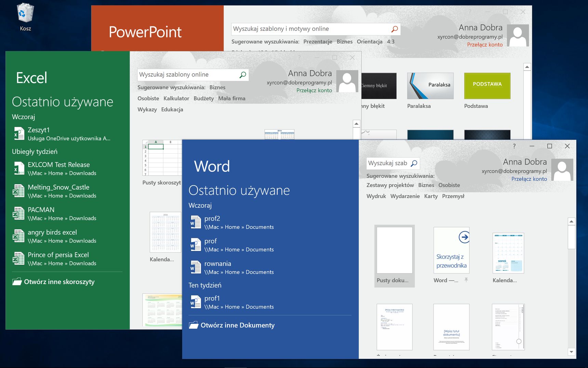This screenshot has height=368, width=588.
Task: Select Biznes suggested search in Word
Action: coord(426,185)
